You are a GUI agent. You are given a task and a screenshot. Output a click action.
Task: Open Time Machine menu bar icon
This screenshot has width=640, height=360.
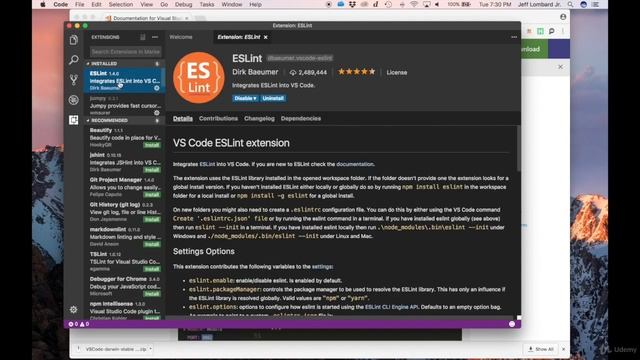coord(388,4)
